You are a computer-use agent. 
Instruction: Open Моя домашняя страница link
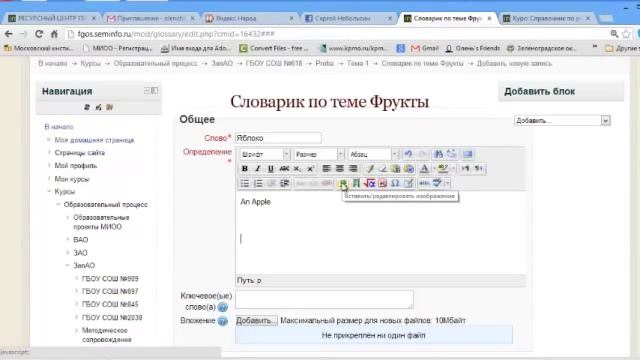[x=94, y=140]
